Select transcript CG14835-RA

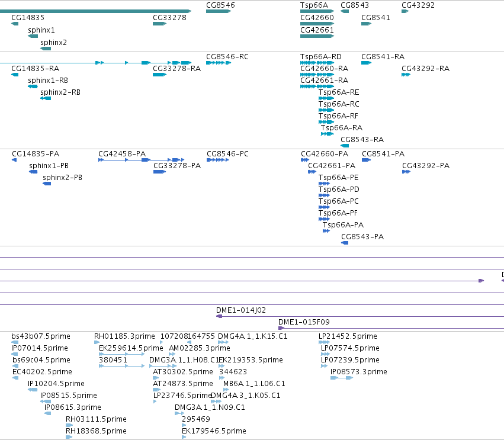[x=15, y=75]
